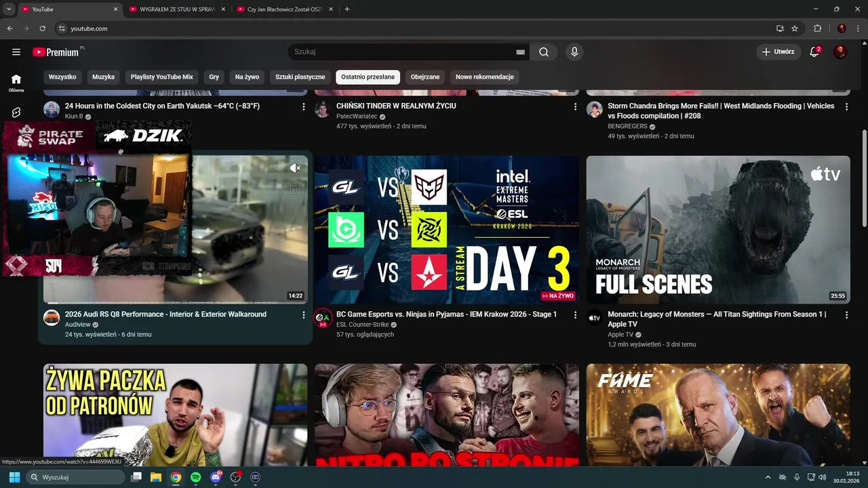Select the Obejrzane filter chip
The width and height of the screenshot is (868, 488).
point(425,77)
